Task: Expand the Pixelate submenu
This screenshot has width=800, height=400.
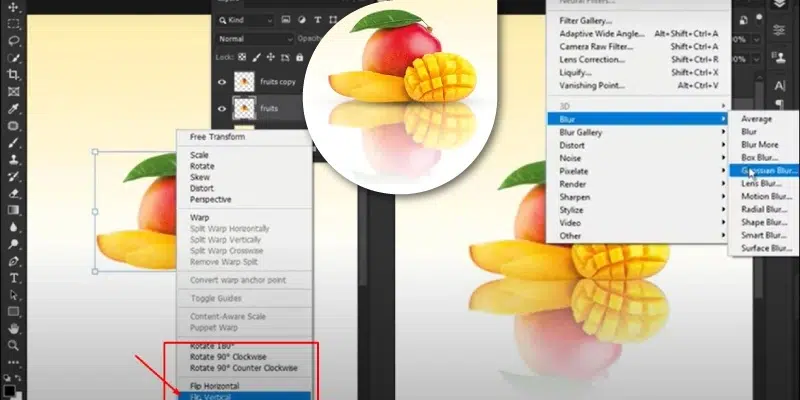Action: 640,171
